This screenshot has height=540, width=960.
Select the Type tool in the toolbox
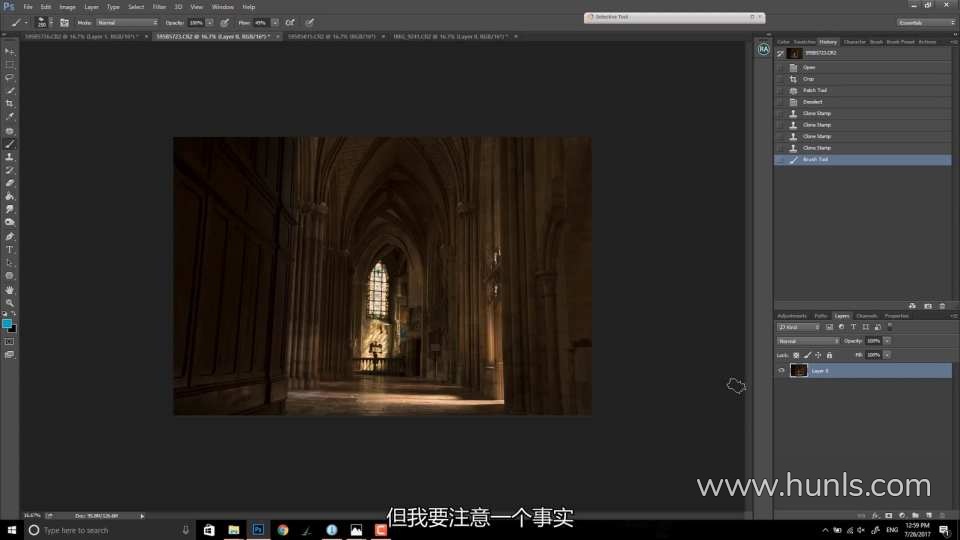[x=10, y=249]
